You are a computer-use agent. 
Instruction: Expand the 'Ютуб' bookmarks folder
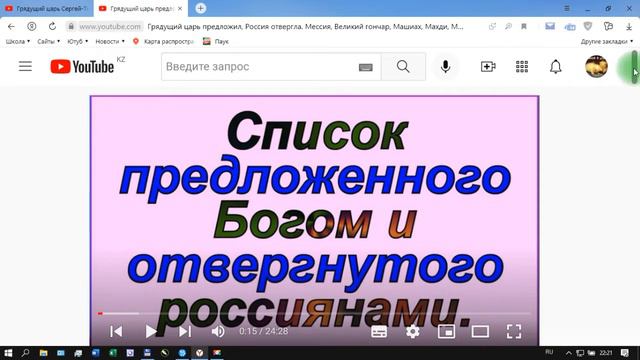(78, 41)
